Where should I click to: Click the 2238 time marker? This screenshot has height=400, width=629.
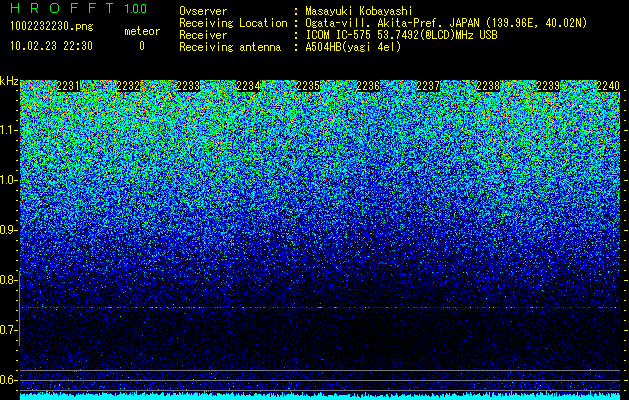(488, 86)
